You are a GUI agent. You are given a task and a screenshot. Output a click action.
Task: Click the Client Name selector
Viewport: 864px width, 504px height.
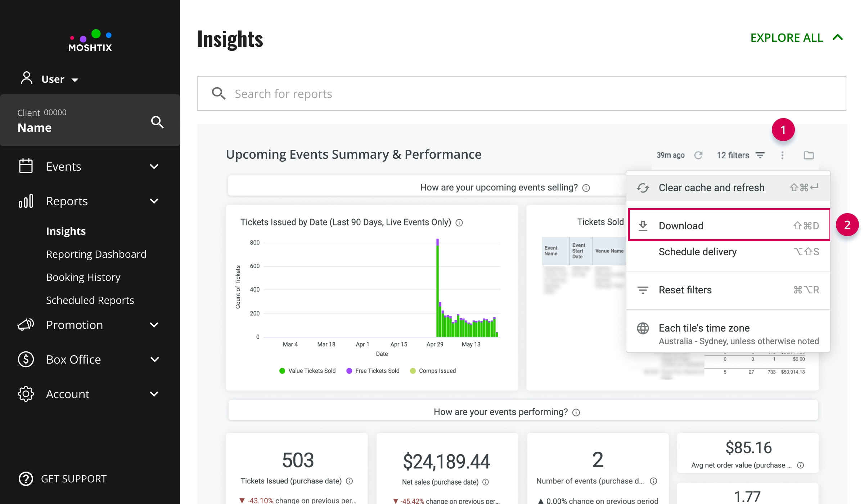[90, 120]
